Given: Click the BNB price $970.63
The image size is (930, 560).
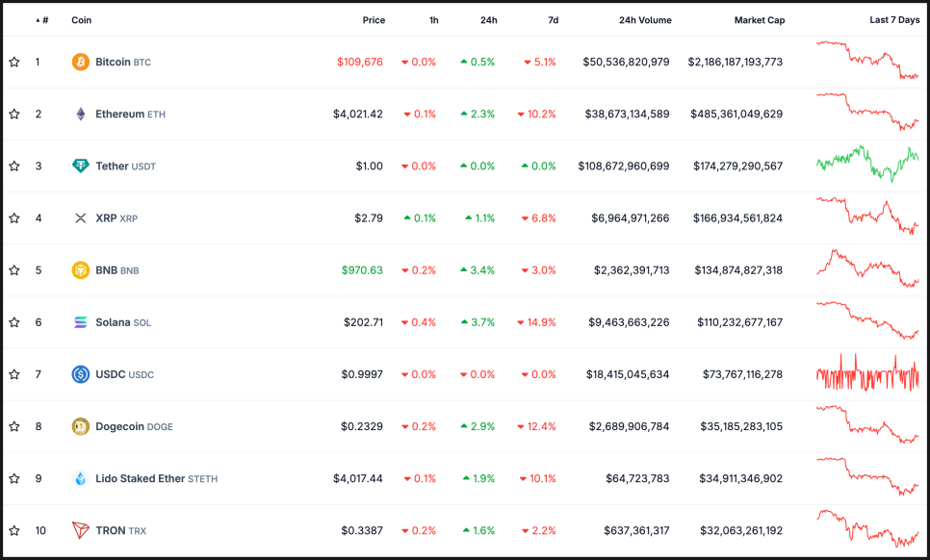Looking at the screenshot, I should [362, 270].
